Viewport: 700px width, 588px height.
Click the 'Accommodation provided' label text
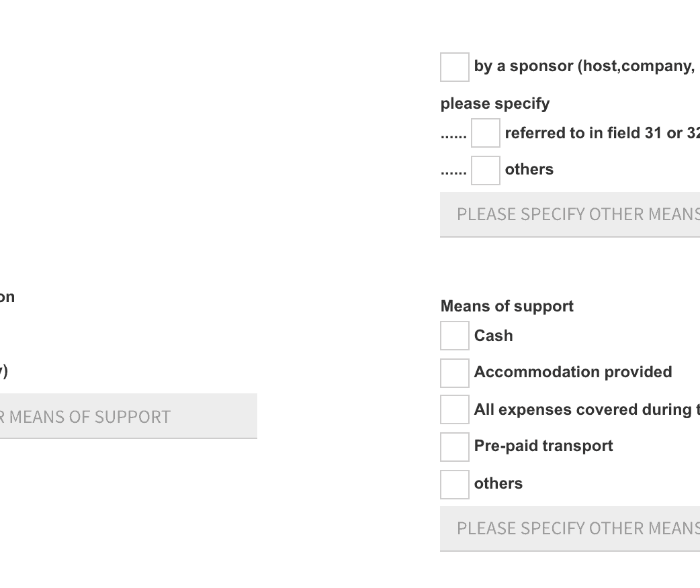pyautogui.click(x=572, y=373)
